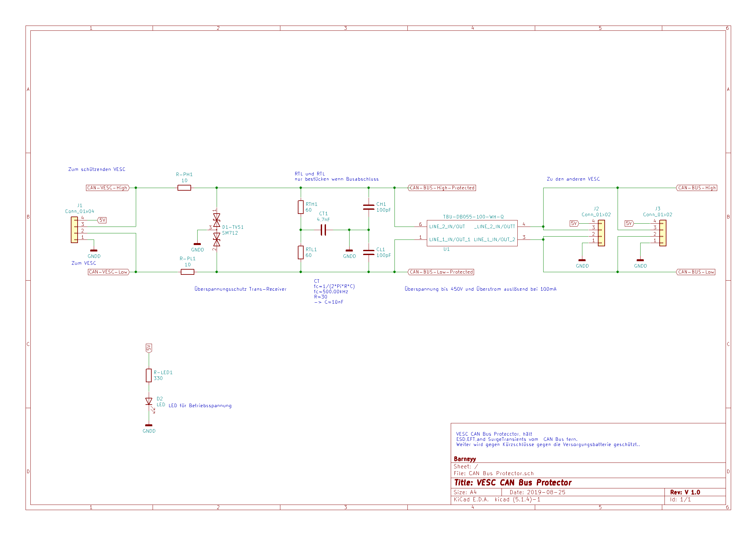Select the CAN-VESC-Low global label
Screen dimensions: 756x535
(109, 272)
